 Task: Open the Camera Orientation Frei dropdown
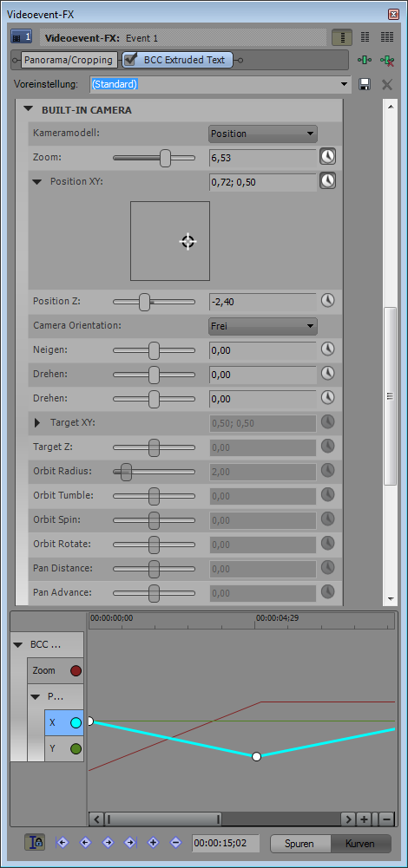coord(263,327)
